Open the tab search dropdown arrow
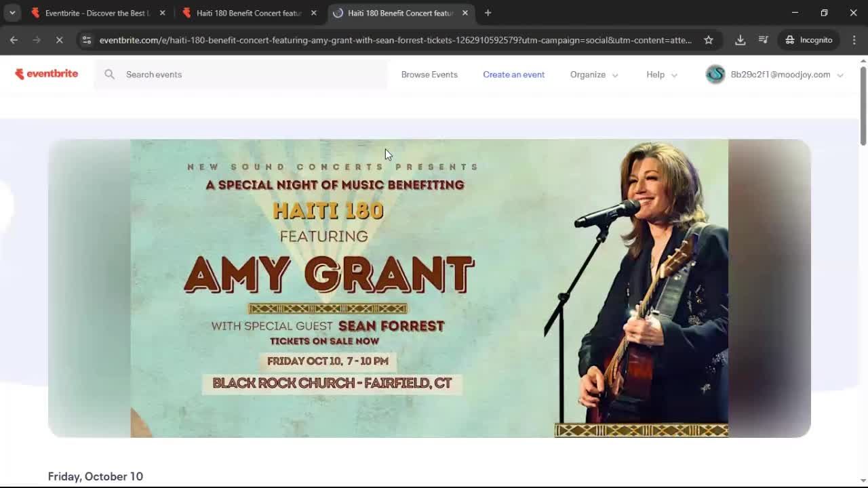 pyautogui.click(x=12, y=13)
